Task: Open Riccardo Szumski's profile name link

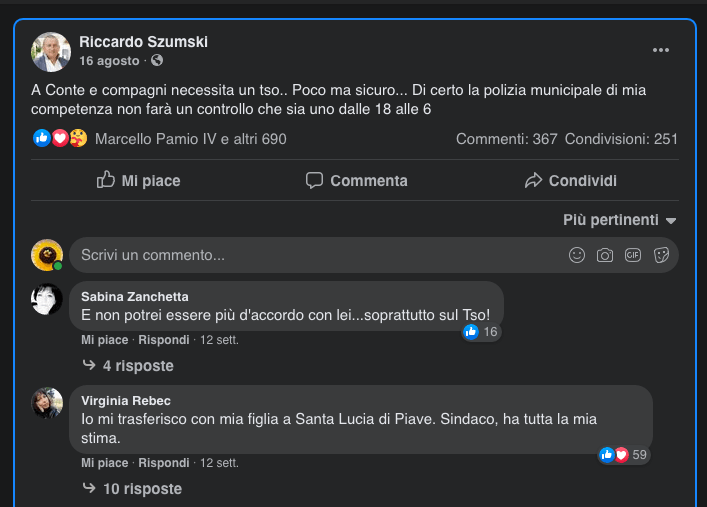Action: [143, 42]
